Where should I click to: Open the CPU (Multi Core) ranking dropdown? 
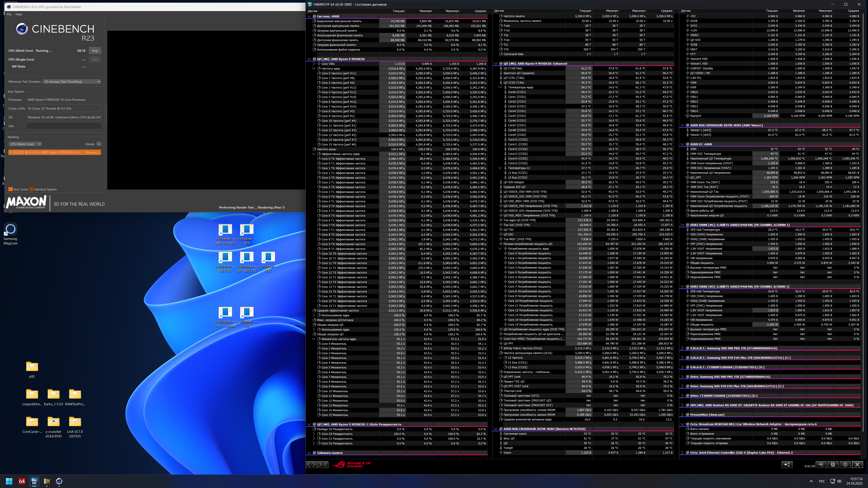coord(25,144)
